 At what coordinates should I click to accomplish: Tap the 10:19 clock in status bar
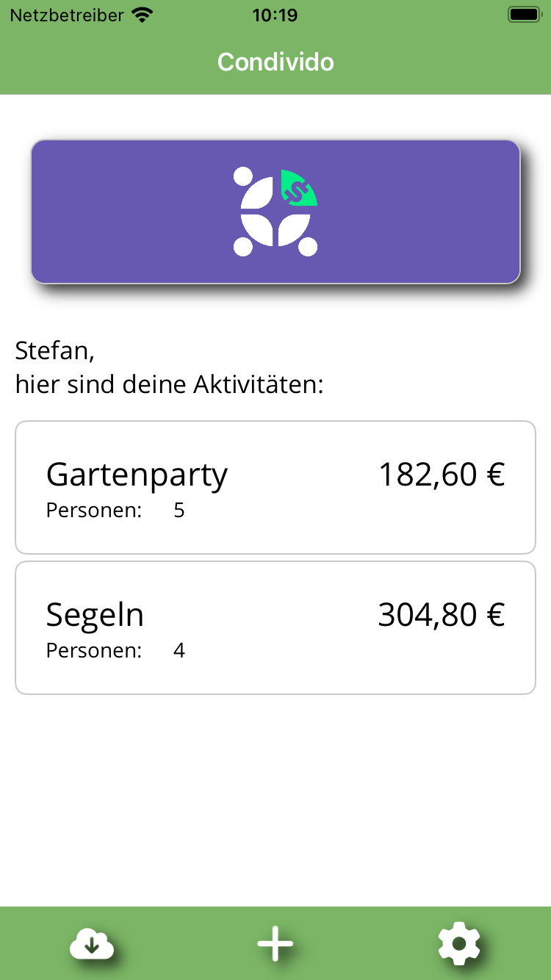(x=275, y=15)
